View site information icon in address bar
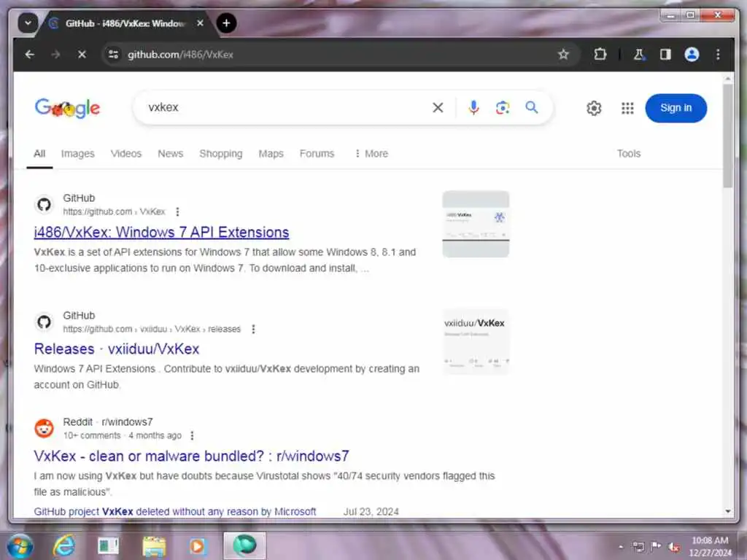747x560 pixels. tap(113, 55)
